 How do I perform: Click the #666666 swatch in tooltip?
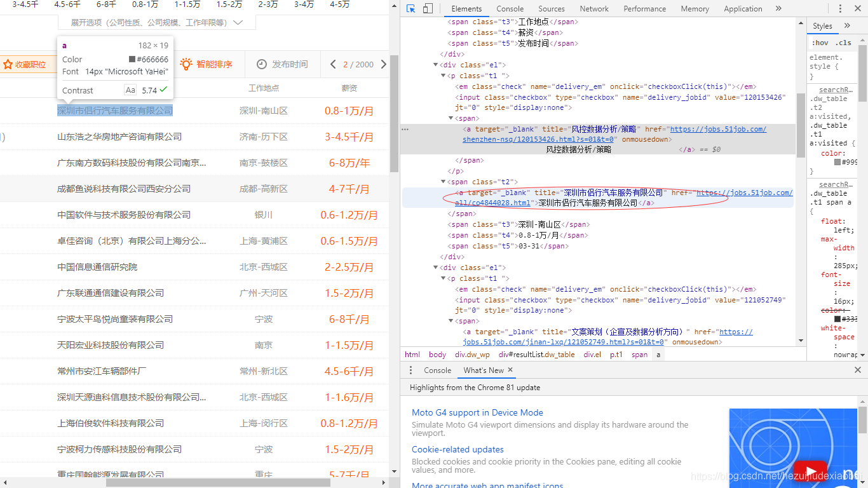(132, 59)
